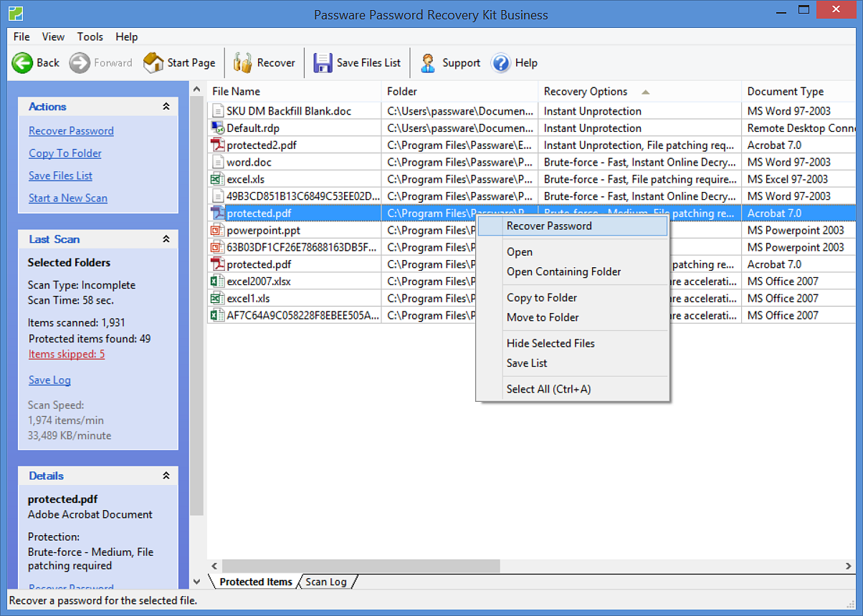Click the Recover Password link in Actions
Viewport: 863px width, 616px height.
pyautogui.click(x=71, y=131)
